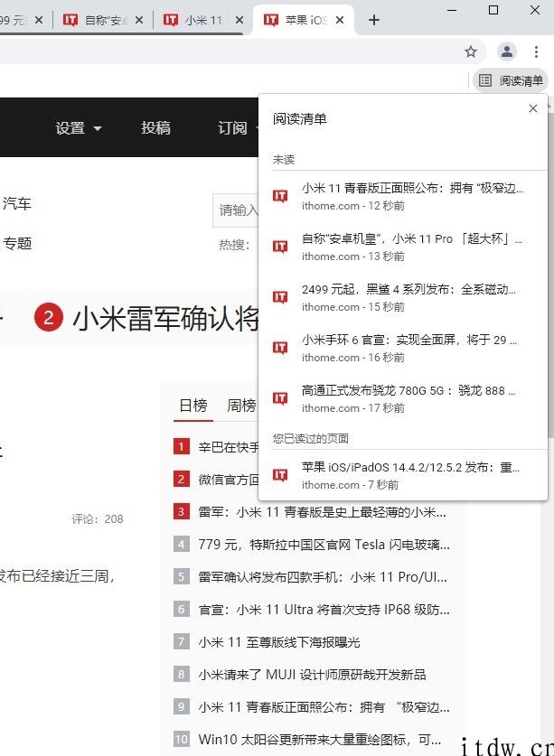
Task: Go to the 专题 category
Action: [16, 243]
